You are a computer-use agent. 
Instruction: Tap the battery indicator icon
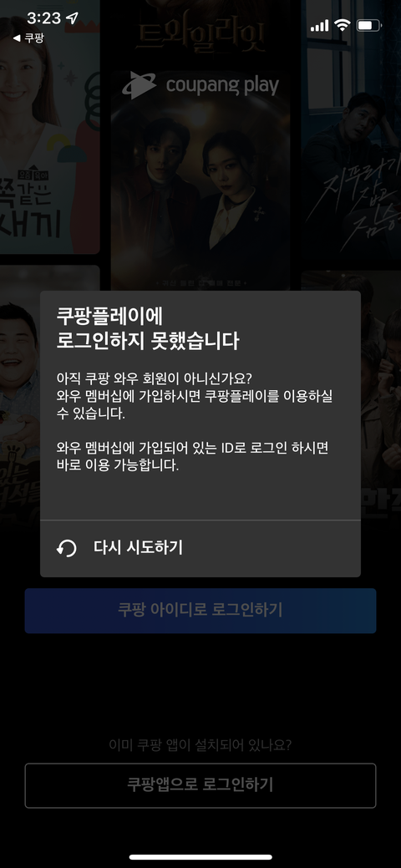[369, 25]
